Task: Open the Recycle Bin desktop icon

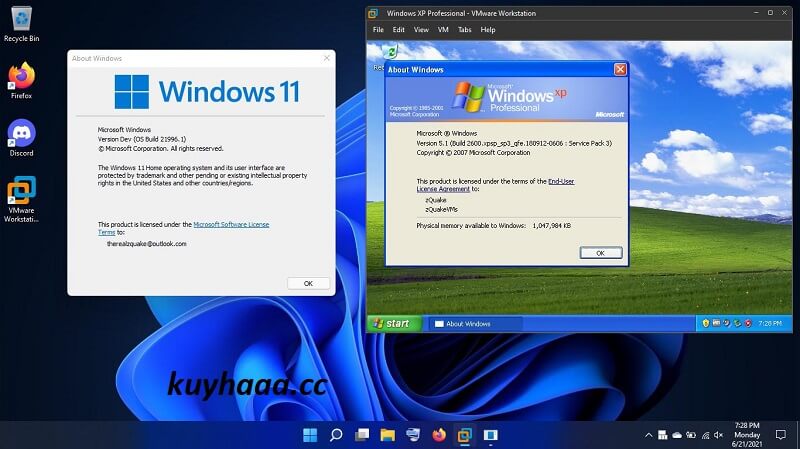Action: tap(21, 24)
